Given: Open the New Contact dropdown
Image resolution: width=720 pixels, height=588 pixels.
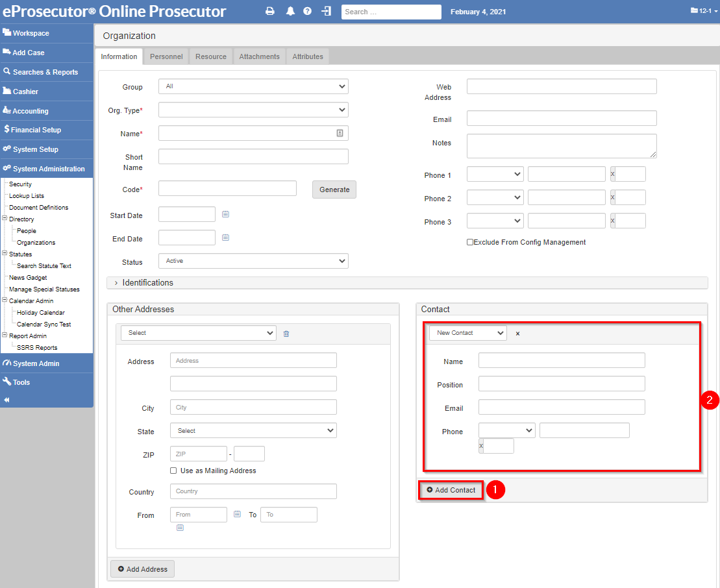Looking at the screenshot, I should tap(467, 332).
